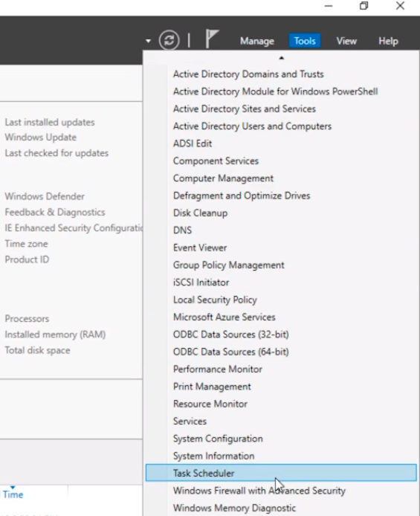
Task: Launch Event Viewer
Action: [x=200, y=248]
